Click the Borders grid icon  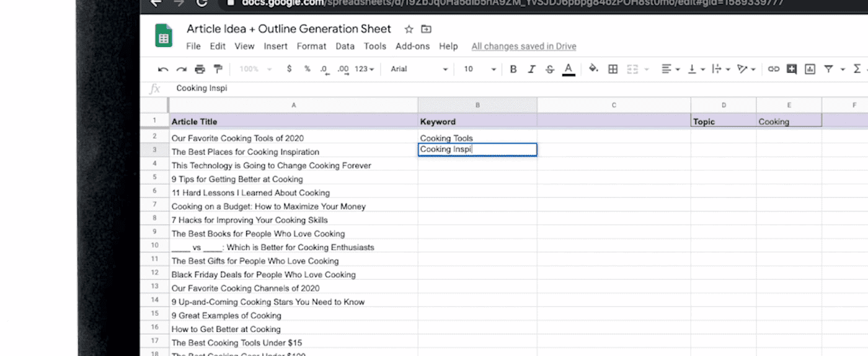613,69
